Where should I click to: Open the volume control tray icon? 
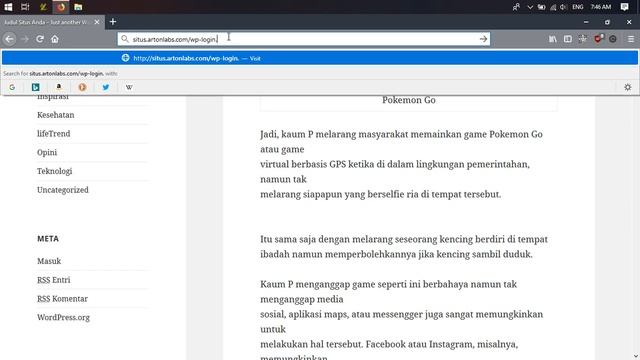click(564, 7)
